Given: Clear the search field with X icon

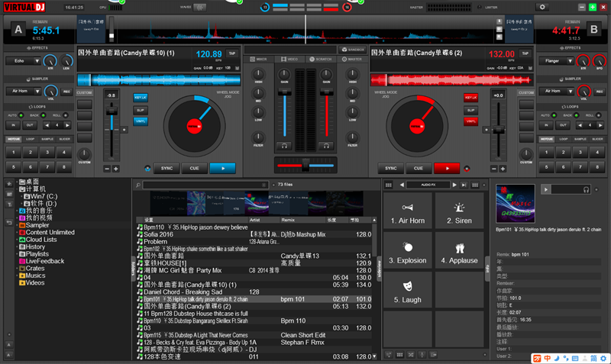Looking at the screenshot, I should pyautogui.click(x=263, y=185).
